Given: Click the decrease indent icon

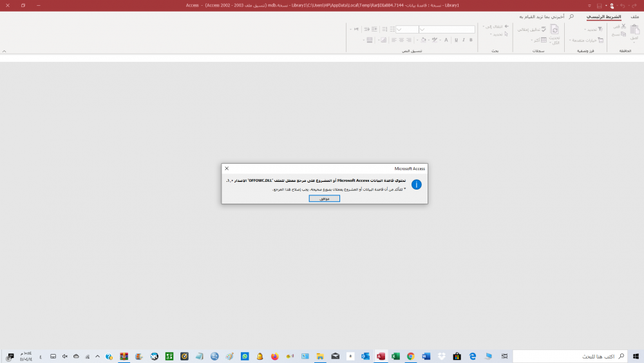Looking at the screenshot, I should click(367, 29).
